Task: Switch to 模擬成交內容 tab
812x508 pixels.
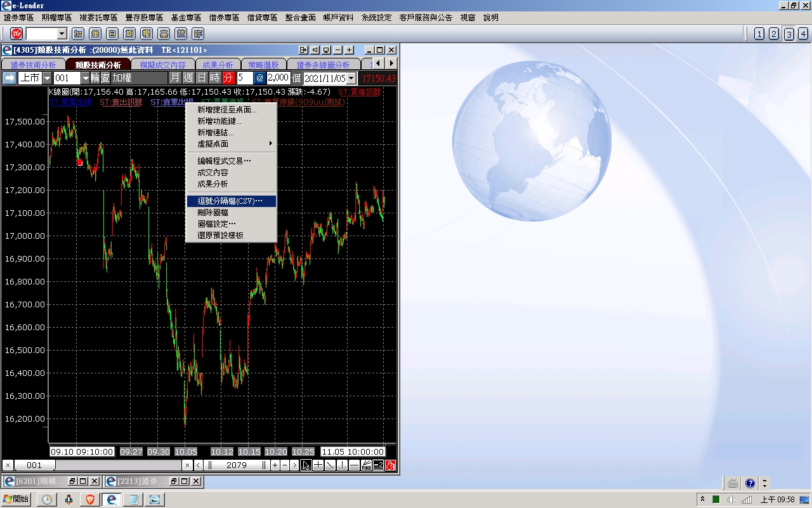Action: (x=162, y=65)
